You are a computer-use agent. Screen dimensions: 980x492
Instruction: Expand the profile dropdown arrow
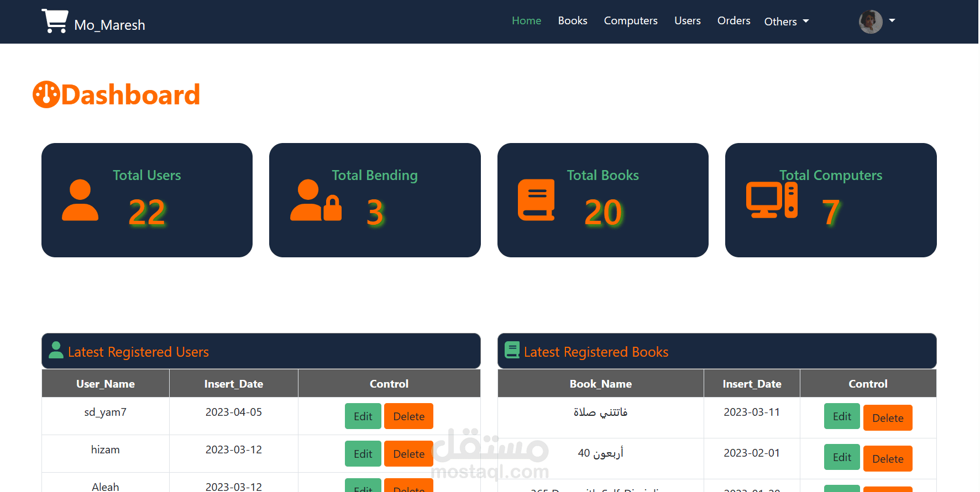point(892,20)
